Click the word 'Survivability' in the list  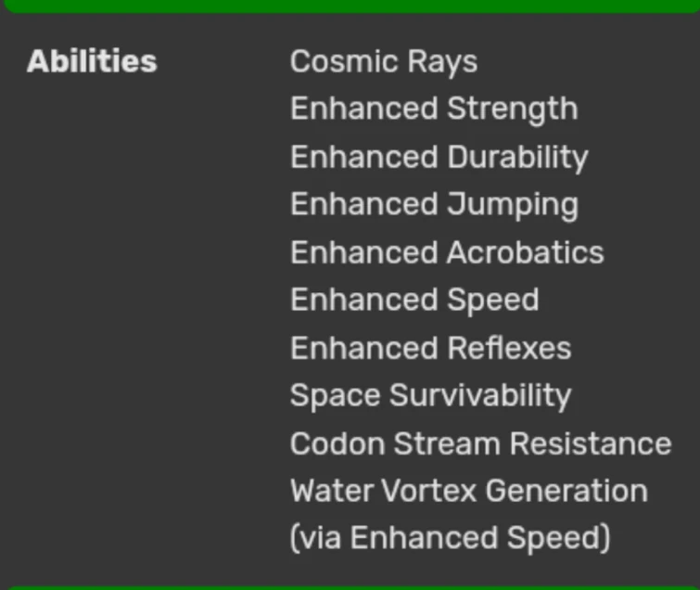tap(481, 397)
